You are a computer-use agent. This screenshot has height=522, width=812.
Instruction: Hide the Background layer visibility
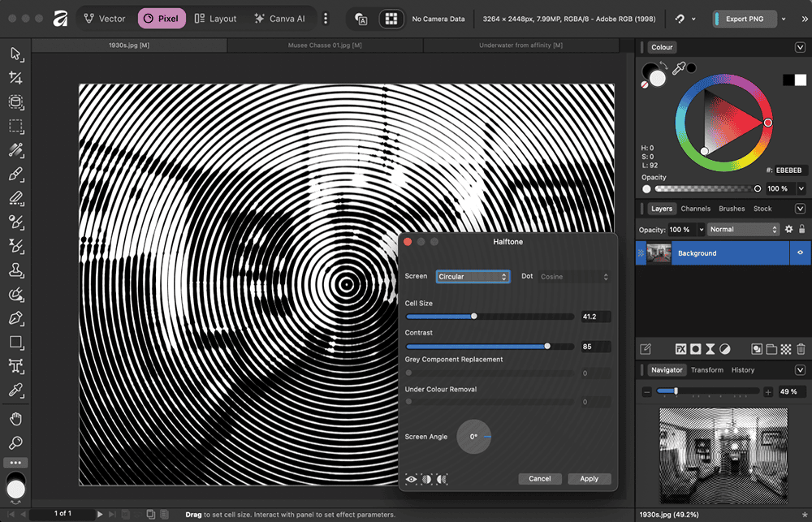click(801, 253)
